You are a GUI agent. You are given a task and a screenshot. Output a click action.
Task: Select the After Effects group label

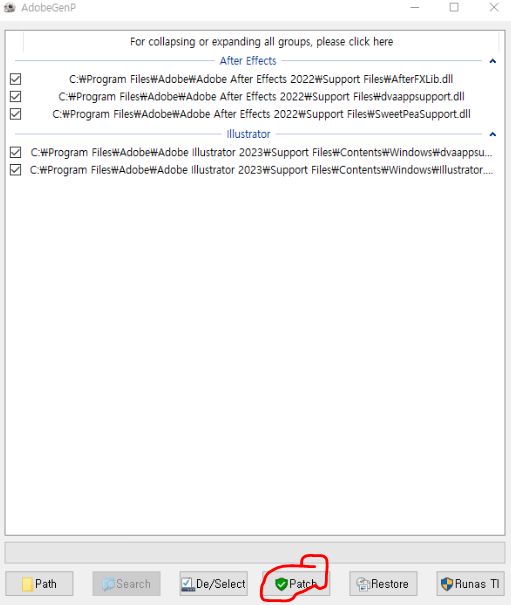click(248, 61)
